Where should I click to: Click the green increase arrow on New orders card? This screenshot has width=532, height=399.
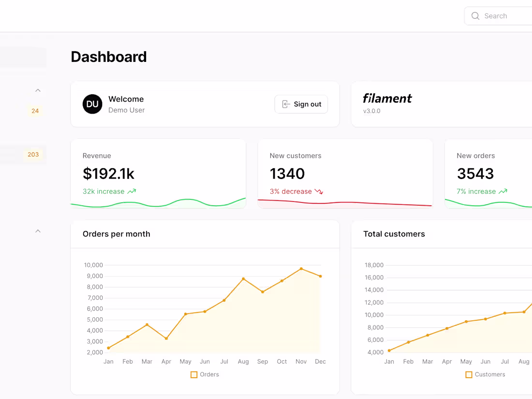[503, 191]
